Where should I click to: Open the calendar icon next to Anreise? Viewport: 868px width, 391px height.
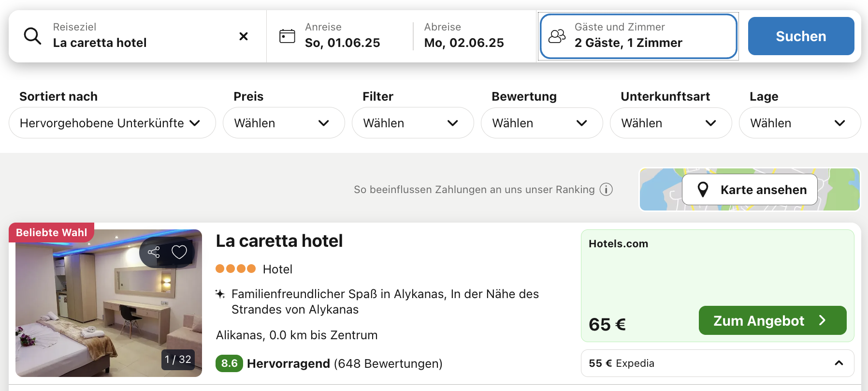287,36
